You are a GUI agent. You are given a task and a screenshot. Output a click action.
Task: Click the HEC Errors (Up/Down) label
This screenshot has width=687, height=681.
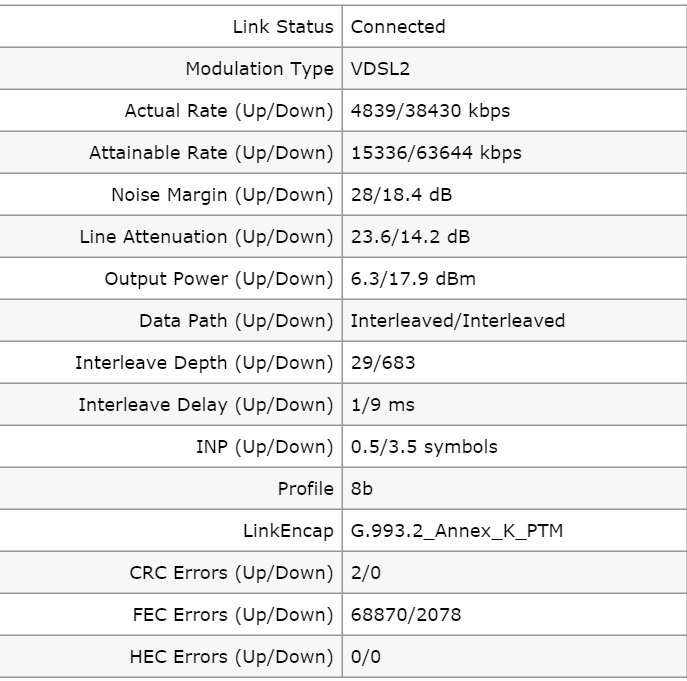pos(231,657)
